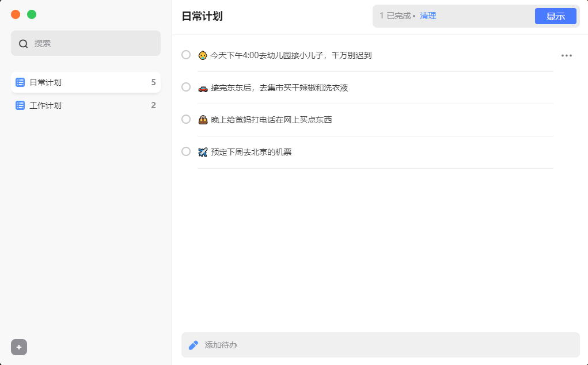Click the car emoji on the shopping task
This screenshot has width=588, height=365.
point(203,87)
